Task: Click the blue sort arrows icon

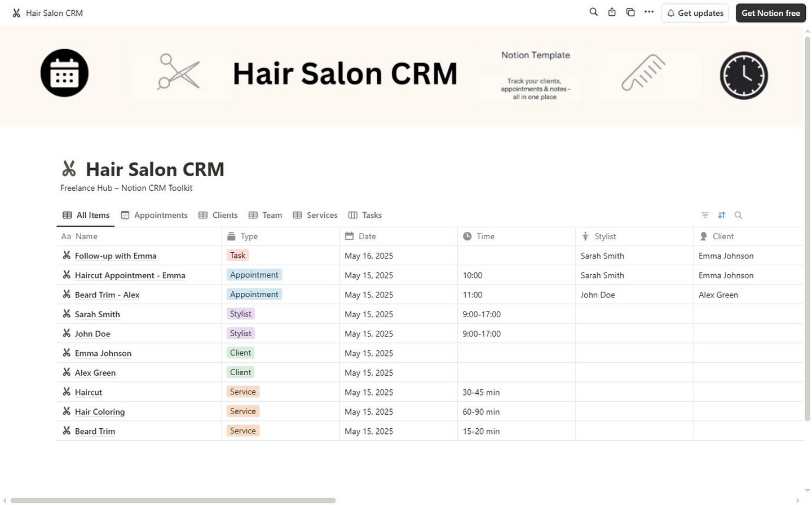Action: [721, 215]
